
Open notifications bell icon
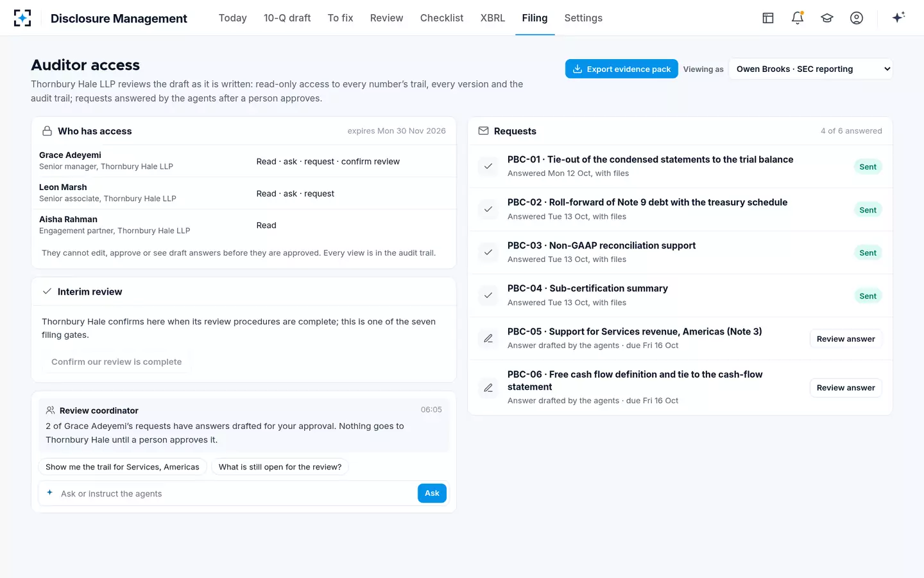click(798, 18)
